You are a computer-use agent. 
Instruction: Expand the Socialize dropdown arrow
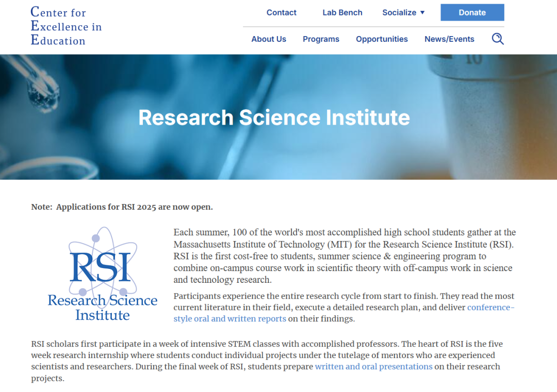click(x=422, y=12)
